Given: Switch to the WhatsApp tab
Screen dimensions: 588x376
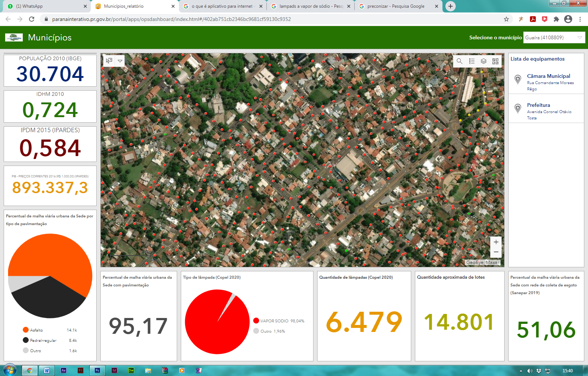Looking at the screenshot, I should tap(44, 6).
